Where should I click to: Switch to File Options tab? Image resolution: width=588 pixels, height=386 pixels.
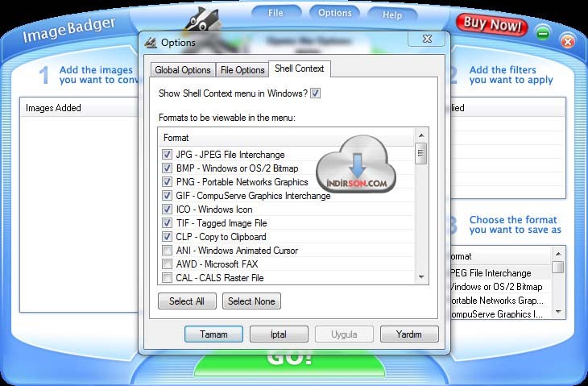[x=242, y=70]
